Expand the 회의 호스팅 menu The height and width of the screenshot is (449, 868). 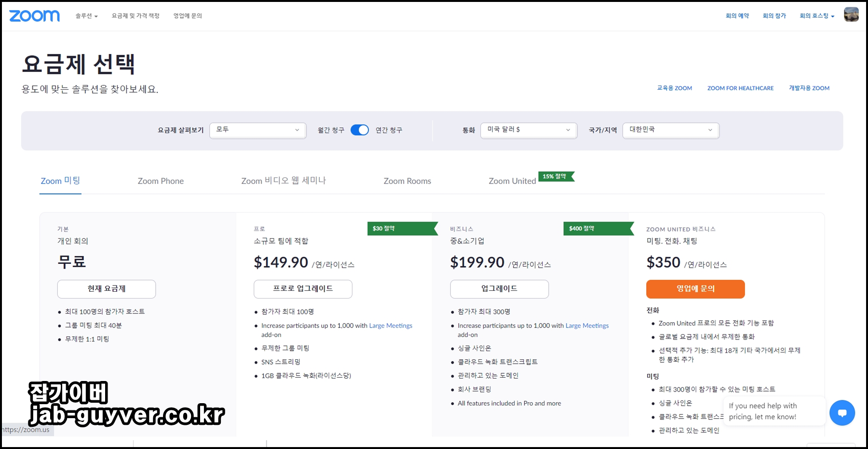(817, 16)
